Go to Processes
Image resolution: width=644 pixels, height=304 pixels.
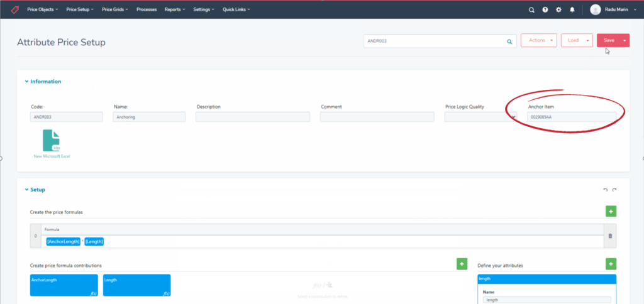coord(147,9)
